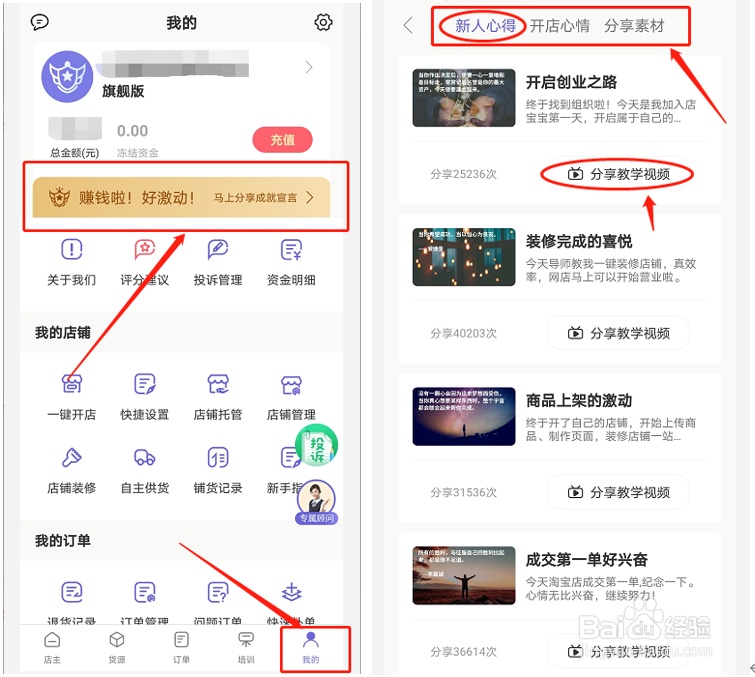Tap the 分享25236次 count
Viewport: 755px width, 677px height.
463,174
